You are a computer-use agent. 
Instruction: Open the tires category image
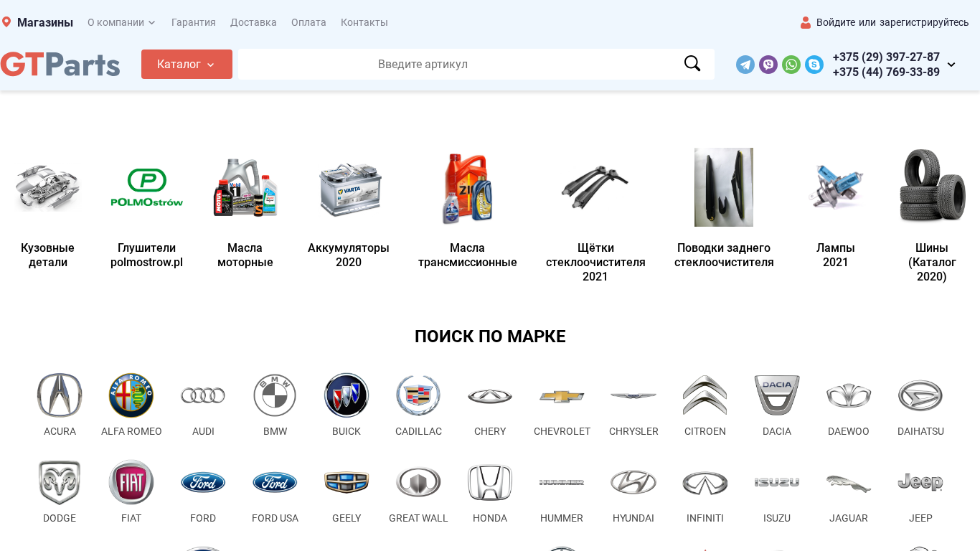tap(932, 187)
